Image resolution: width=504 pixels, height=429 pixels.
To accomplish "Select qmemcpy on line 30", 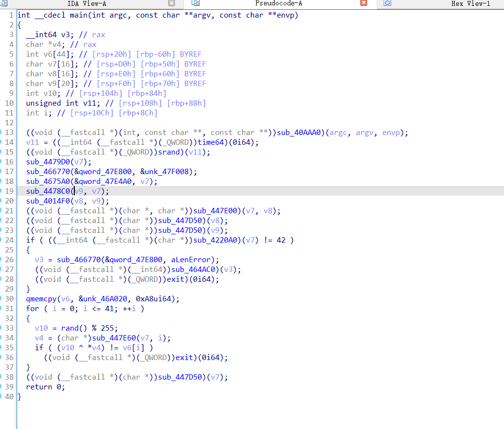I will [x=41, y=299].
